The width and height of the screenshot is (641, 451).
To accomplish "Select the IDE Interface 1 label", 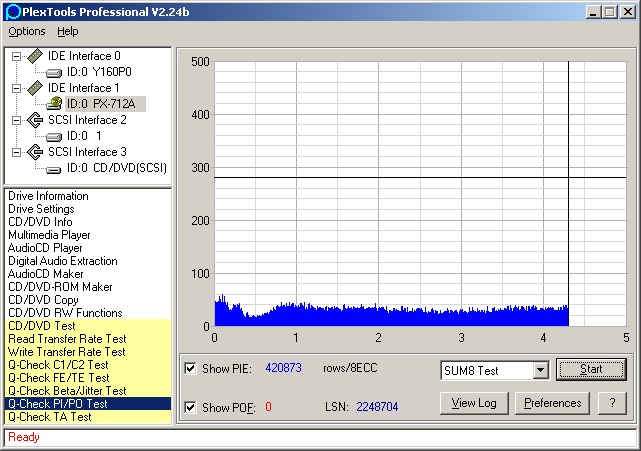I will 83,88.
